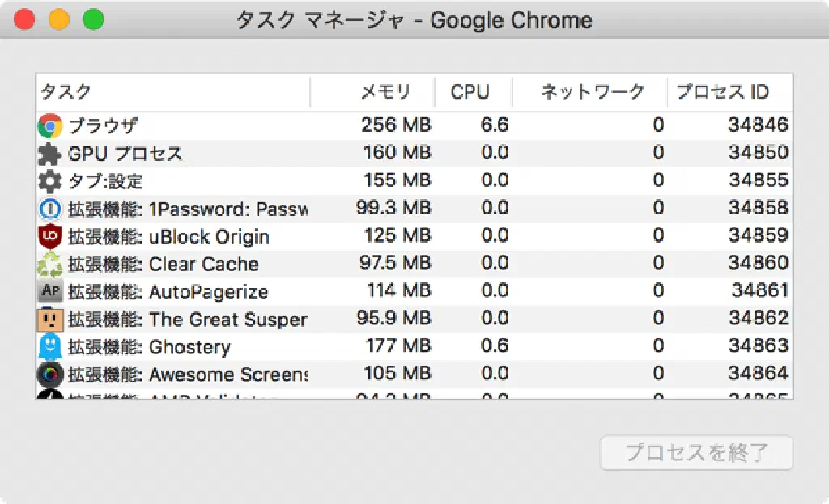Click The Great Suspender face icon
The width and height of the screenshot is (829, 504).
50,320
